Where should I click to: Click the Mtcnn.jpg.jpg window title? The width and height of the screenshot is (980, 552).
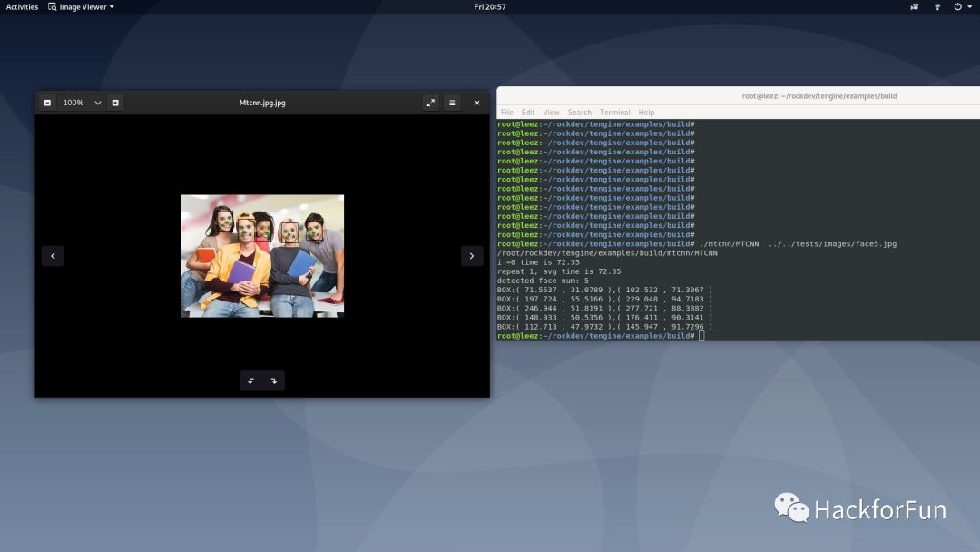(262, 103)
